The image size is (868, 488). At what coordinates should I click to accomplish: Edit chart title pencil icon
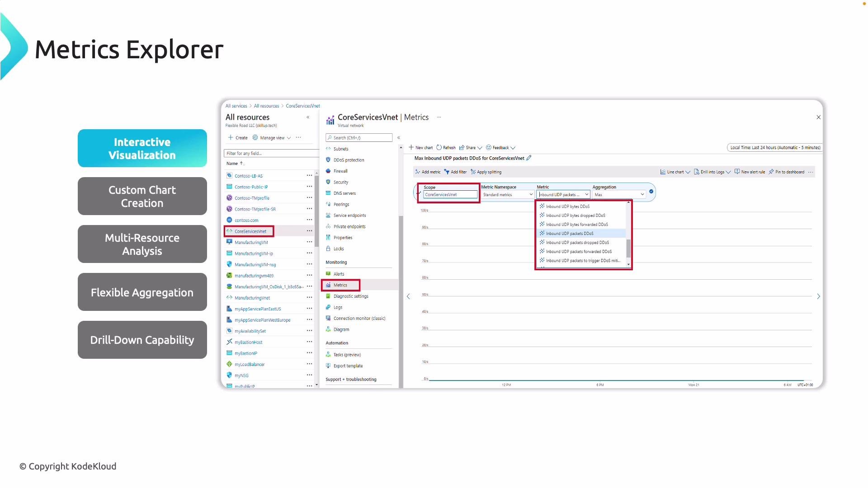pos(529,158)
